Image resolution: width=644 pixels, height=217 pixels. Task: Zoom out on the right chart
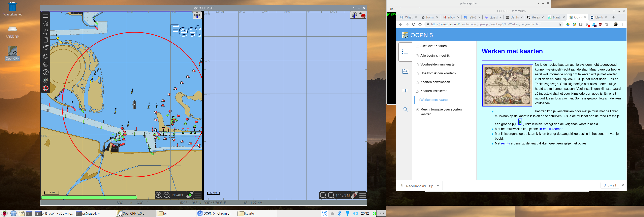(x=331, y=195)
